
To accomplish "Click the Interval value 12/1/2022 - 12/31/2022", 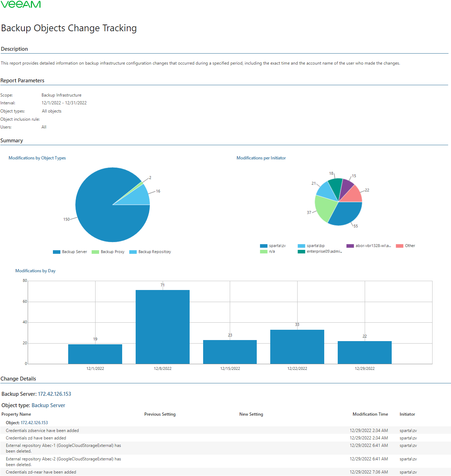I will click(64, 103).
